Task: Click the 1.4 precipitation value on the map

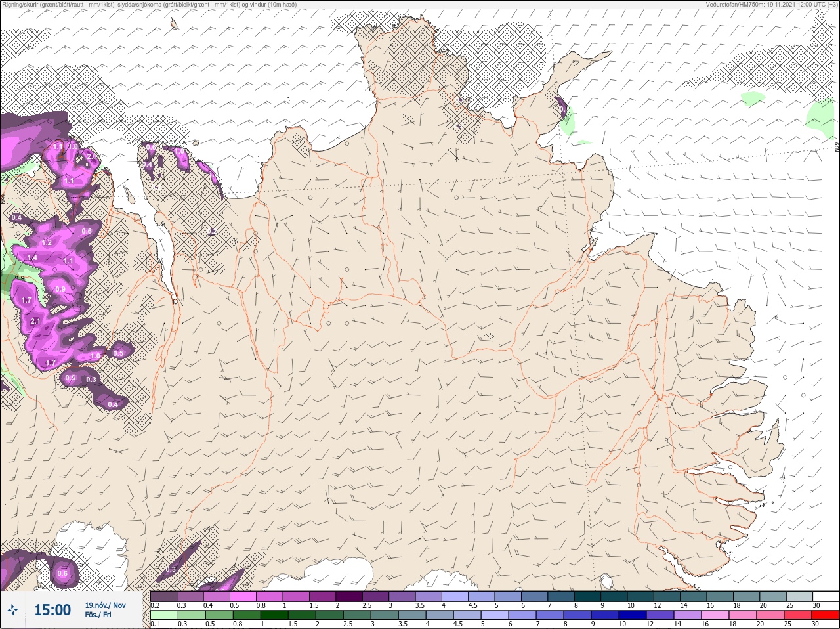Action: pyautogui.click(x=32, y=258)
